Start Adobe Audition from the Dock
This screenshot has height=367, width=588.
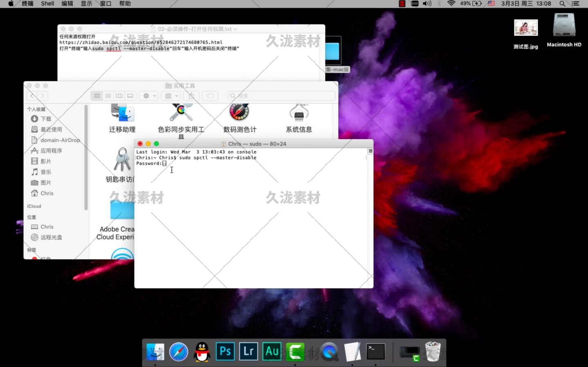[x=272, y=351]
